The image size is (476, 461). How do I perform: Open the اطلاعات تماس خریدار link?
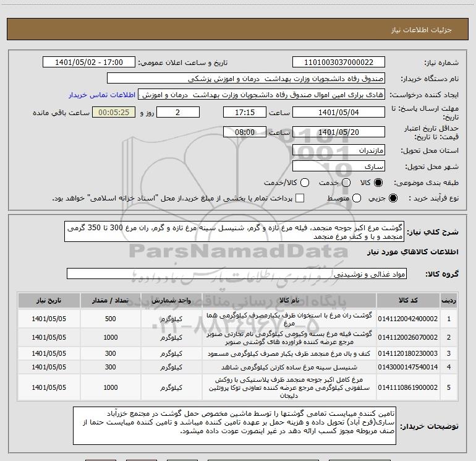pyautogui.click(x=102, y=95)
